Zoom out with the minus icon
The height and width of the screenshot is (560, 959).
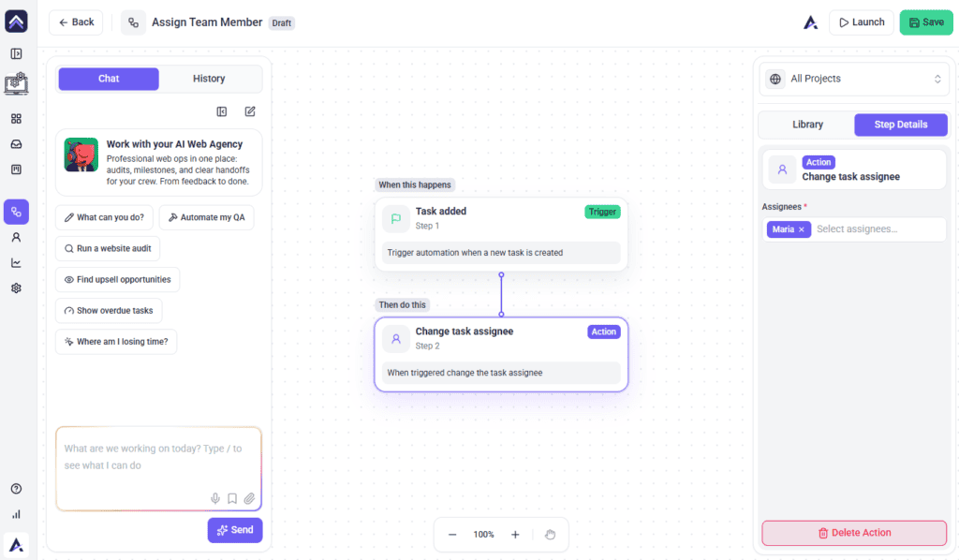tap(452, 535)
